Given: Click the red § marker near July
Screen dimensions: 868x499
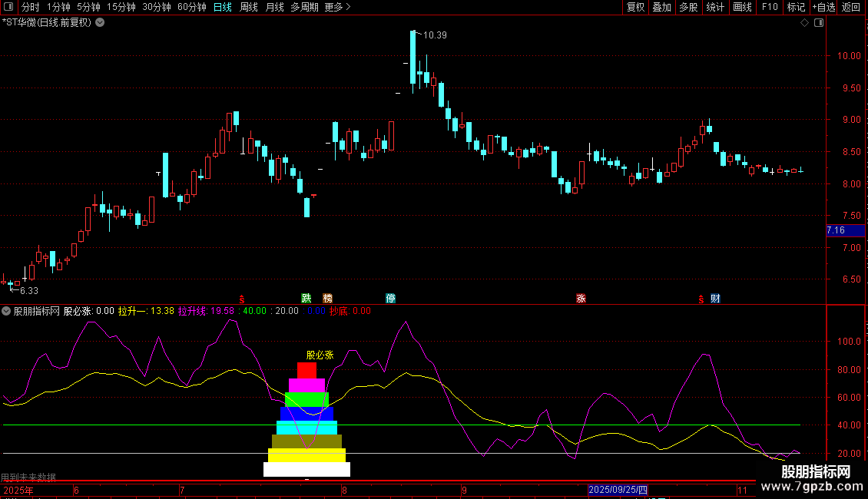Looking at the screenshot, I should click(243, 299).
